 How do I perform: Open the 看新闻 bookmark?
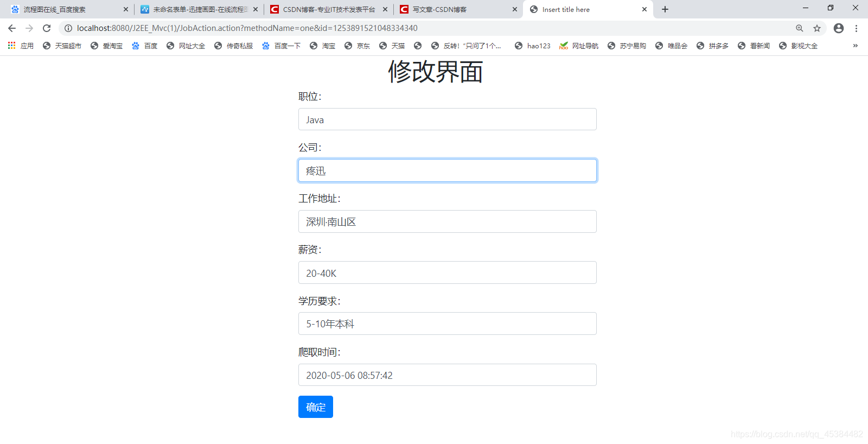coord(754,46)
